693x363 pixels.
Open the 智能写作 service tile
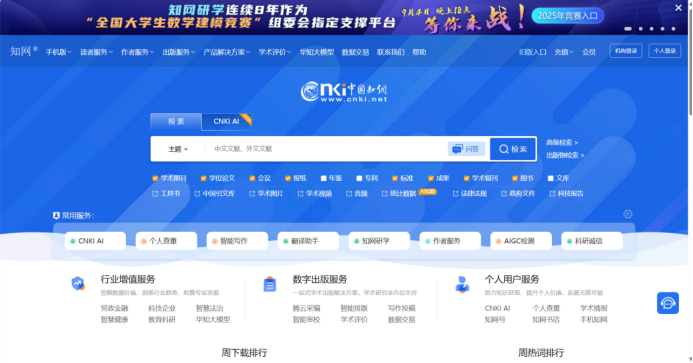[x=237, y=241]
